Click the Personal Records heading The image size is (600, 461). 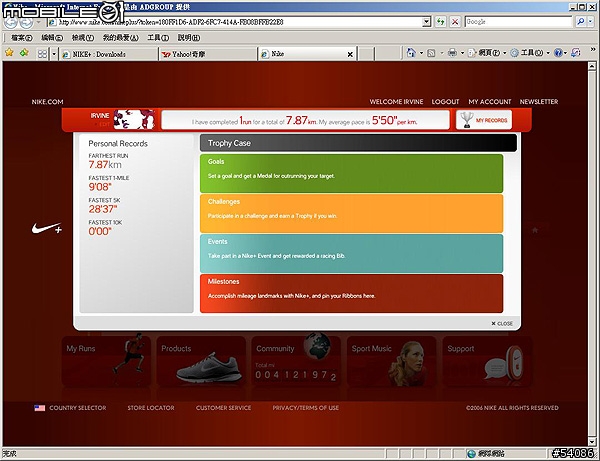coord(118,143)
